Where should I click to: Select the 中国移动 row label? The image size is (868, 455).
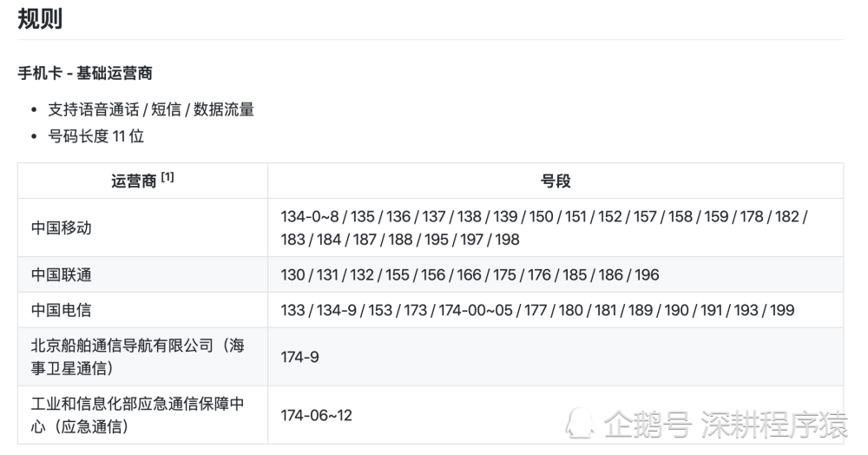pyautogui.click(x=61, y=227)
